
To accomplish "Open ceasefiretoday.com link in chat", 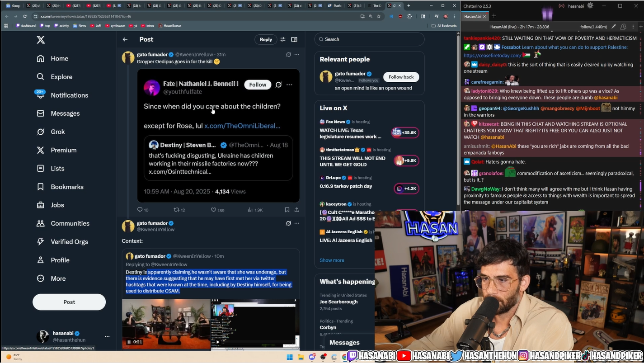I will 492,55.
